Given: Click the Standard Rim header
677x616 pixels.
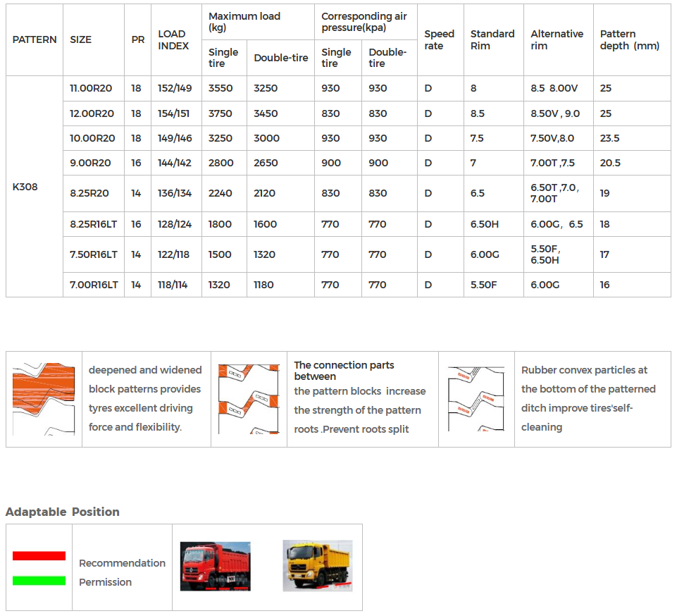Looking at the screenshot, I should click(x=492, y=39).
